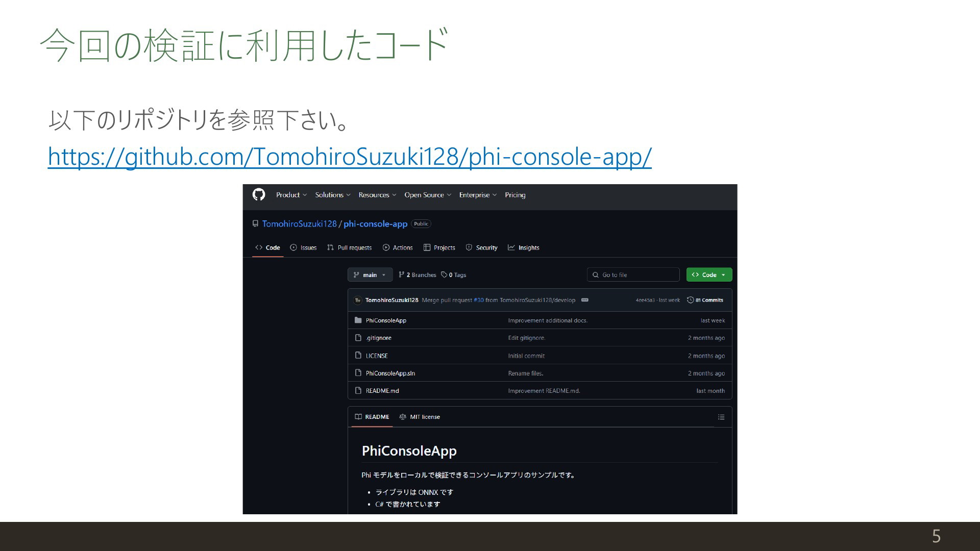Open the LICENSE file
Screen dimensions: 980x551
pos(377,356)
